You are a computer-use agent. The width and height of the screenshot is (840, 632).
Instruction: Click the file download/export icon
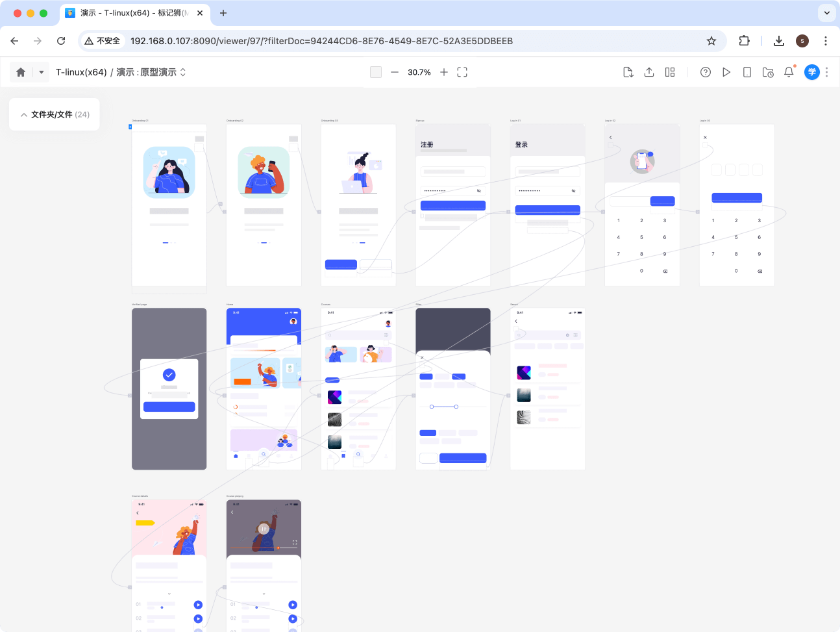tap(628, 72)
